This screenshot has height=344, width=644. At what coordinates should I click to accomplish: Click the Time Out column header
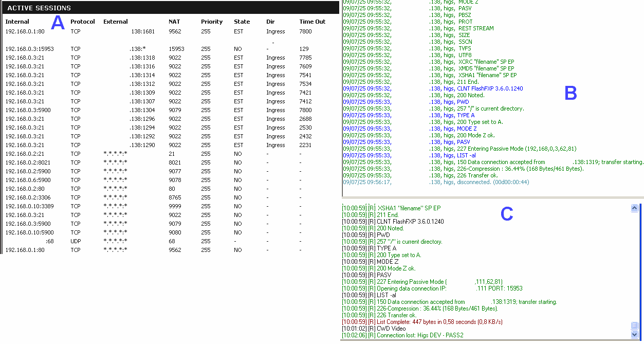[x=312, y=22]
